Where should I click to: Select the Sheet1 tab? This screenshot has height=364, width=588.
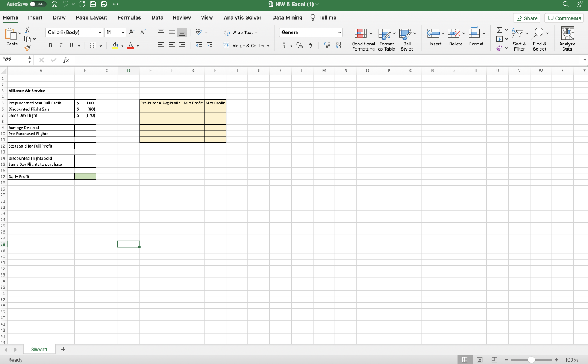[39, 350]
